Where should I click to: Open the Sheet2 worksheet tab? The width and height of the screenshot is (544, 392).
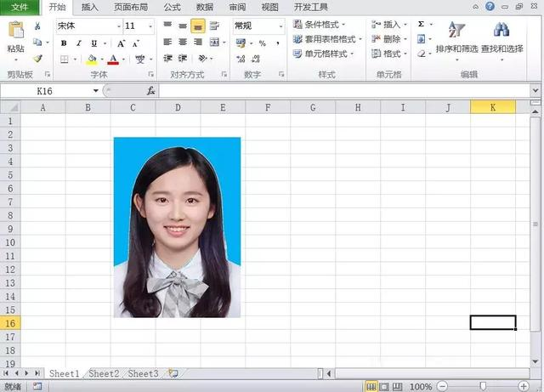104,373
